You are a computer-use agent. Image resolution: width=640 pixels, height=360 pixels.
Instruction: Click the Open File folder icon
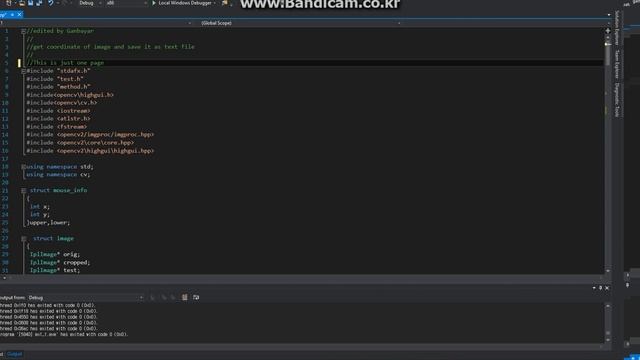point(22,3)
